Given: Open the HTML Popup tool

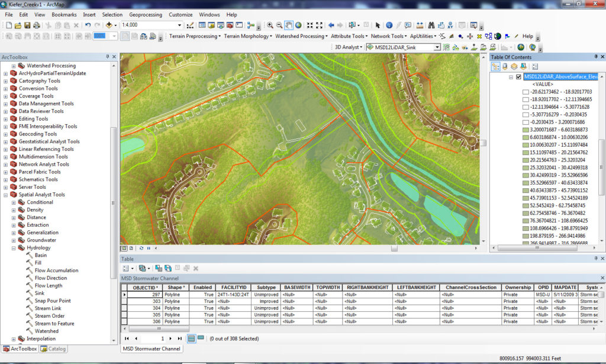Looking at the screenshot, I should pyautogui.click(x=408, y=25).
